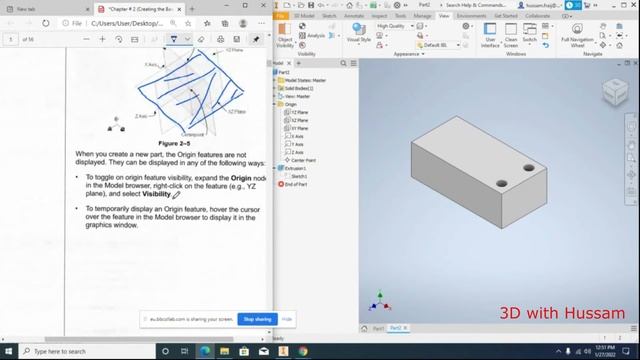
Task: Save the PDF using the disk icon
Action: (237, 39)
